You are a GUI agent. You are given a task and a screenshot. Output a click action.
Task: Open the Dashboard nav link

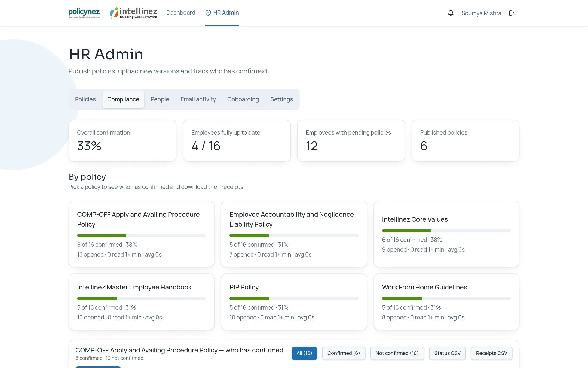[x=181, y=13]
